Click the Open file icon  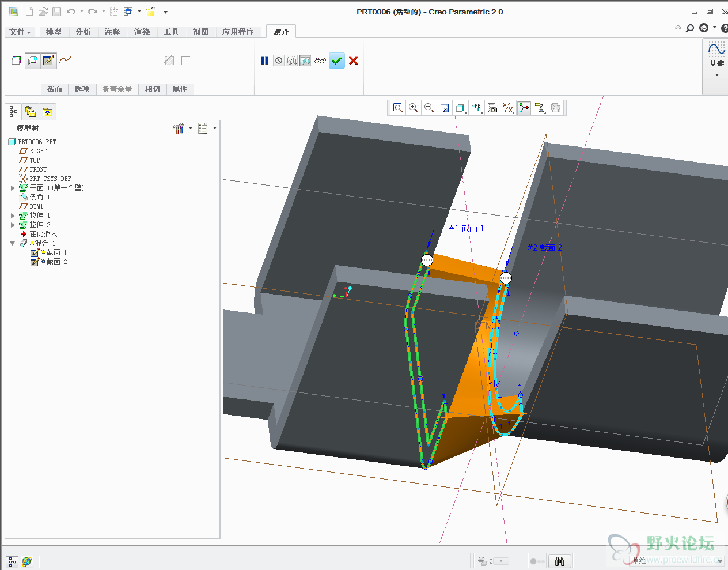point(43,12)
